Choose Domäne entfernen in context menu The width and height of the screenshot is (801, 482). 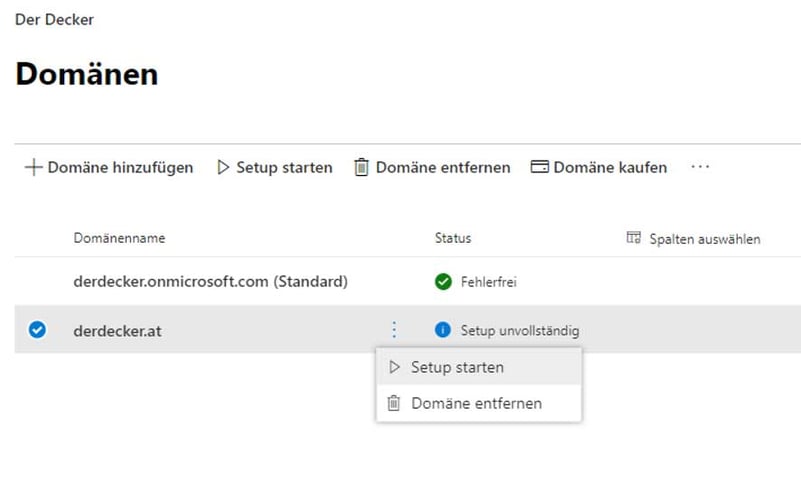[479, 403]
